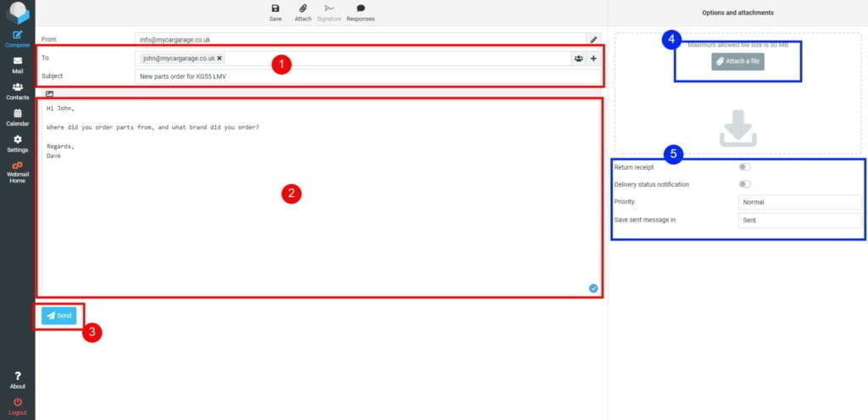Screen dimensions: 868x420
Task: Edit the From identity with pencil icon
Action: 593,39
